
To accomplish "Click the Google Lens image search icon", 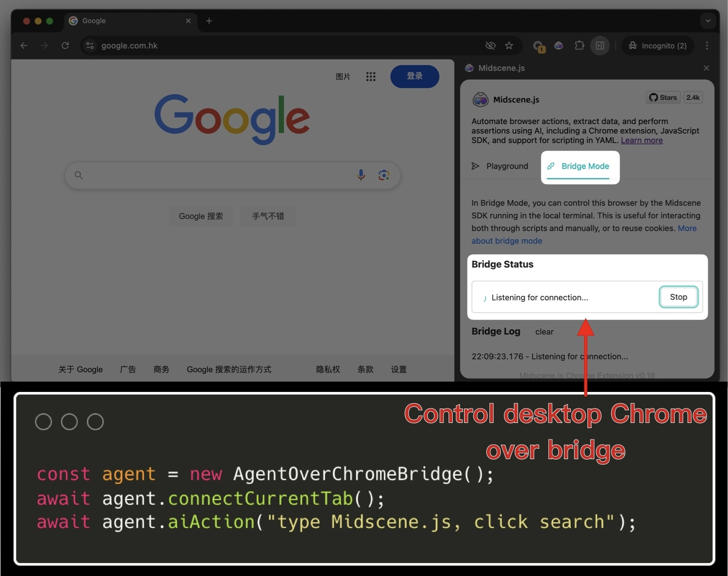I will click(384, 175).
